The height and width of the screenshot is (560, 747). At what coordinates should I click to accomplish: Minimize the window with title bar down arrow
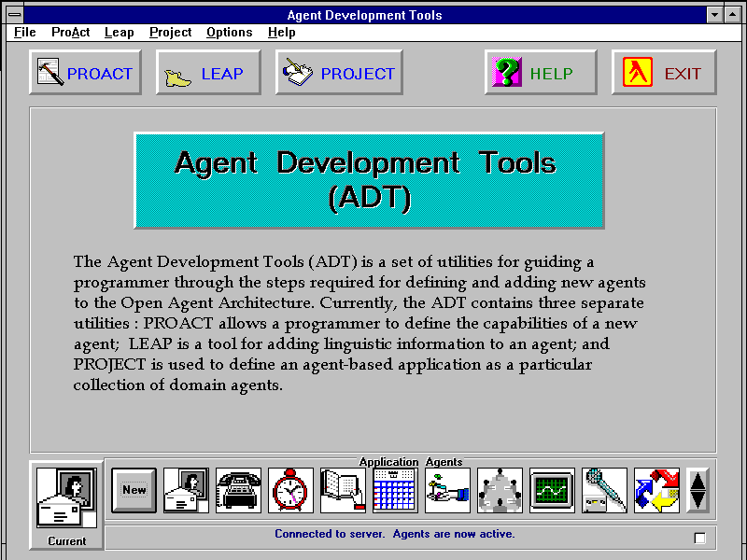pos(714,15)
